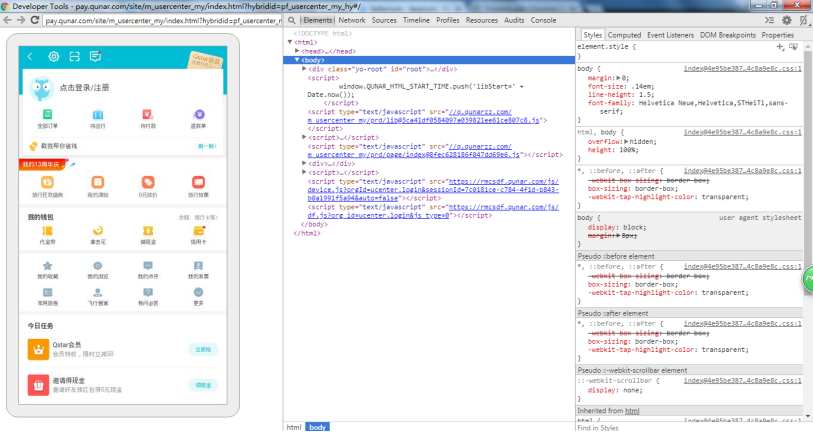Add new style rule plus icon

point(780,47)
